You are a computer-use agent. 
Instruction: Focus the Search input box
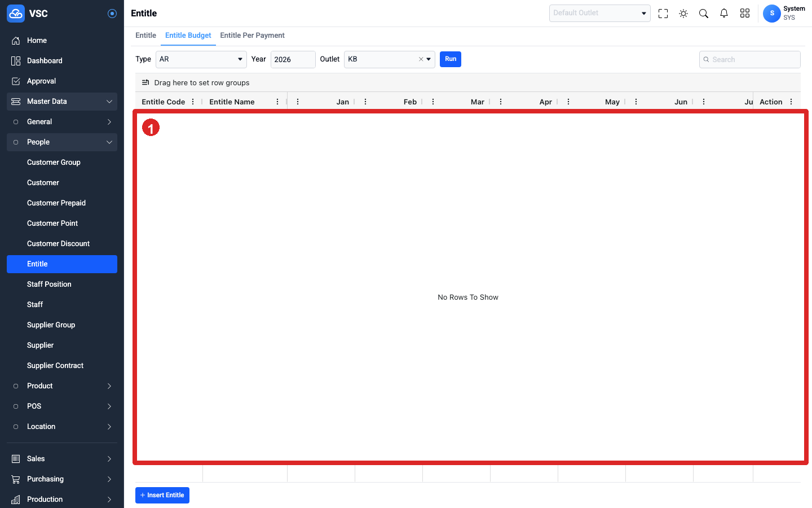point(750,59)
